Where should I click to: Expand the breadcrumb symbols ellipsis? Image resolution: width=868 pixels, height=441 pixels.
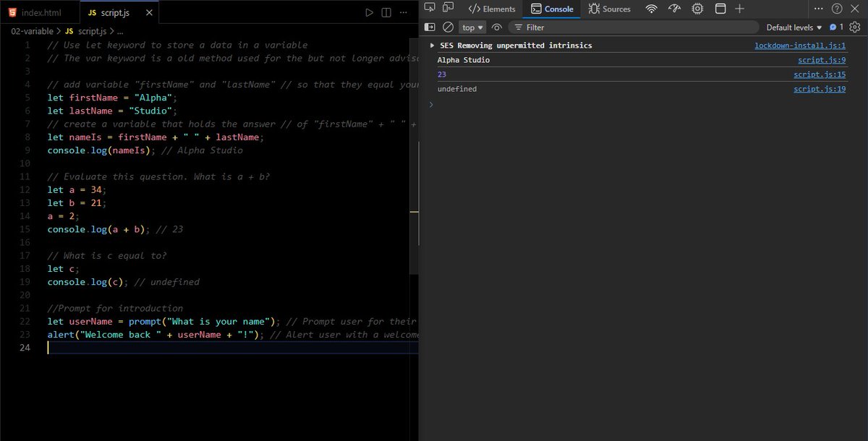(x=120, y=31)
